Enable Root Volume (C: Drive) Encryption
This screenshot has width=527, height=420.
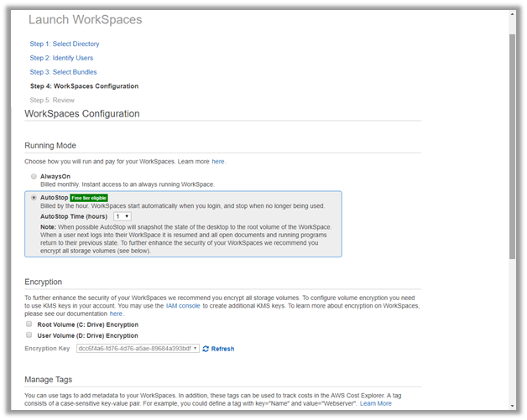pos(29,324)
